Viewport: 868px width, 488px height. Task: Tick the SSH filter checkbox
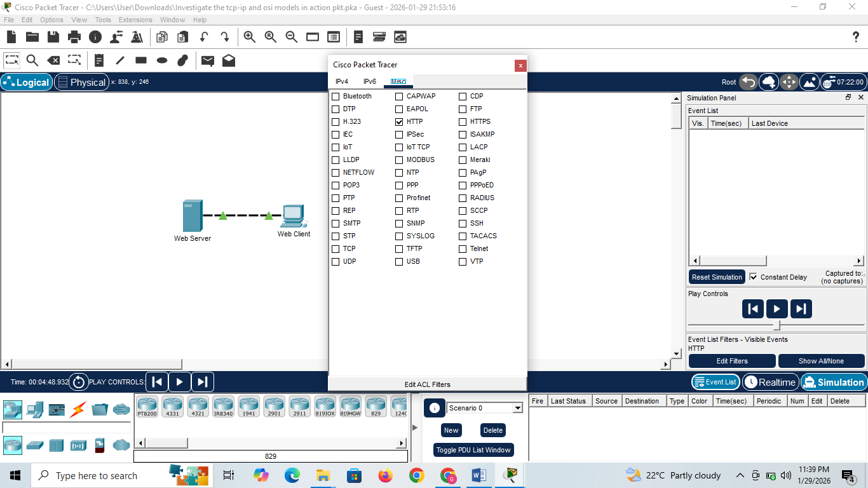463,223
